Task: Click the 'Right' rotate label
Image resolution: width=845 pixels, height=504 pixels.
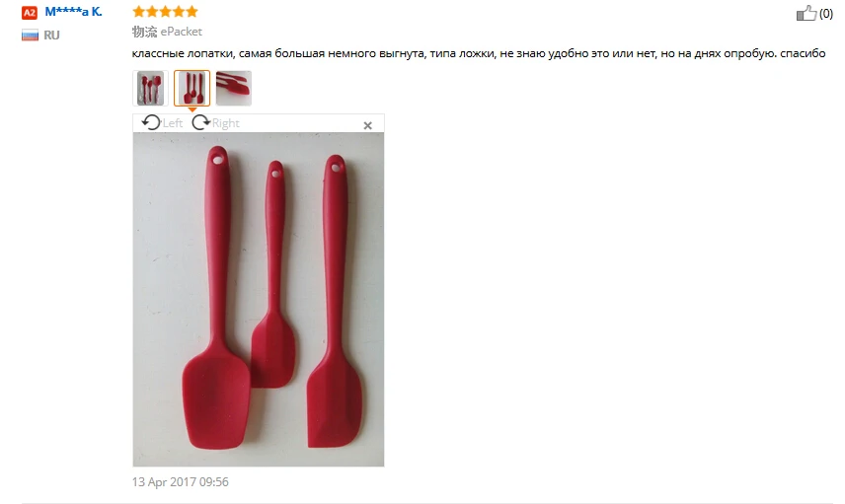Action: [x=225, y=123]
